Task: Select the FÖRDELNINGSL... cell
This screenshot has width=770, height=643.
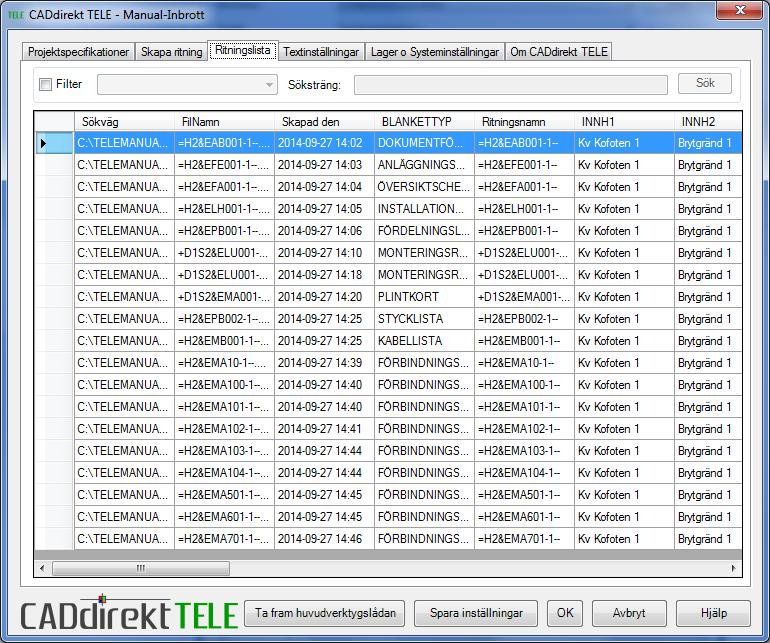Action: (x=424, y=231)
